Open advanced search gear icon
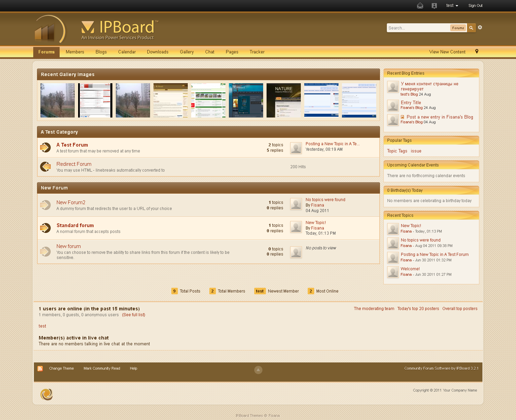The image size is (516, 420). coord(480,27)
